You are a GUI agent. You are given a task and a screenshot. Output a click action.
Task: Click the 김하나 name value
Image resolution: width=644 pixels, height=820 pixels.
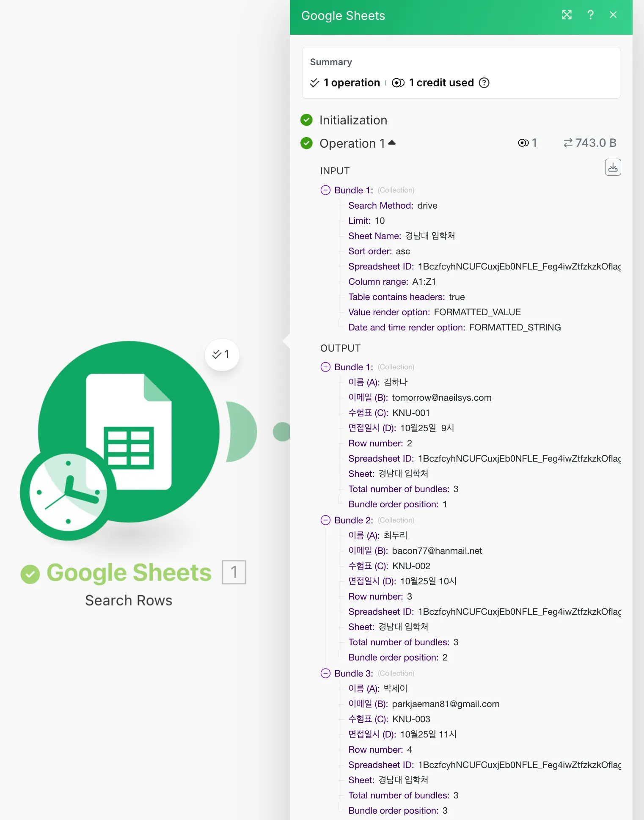coord(395,382)
